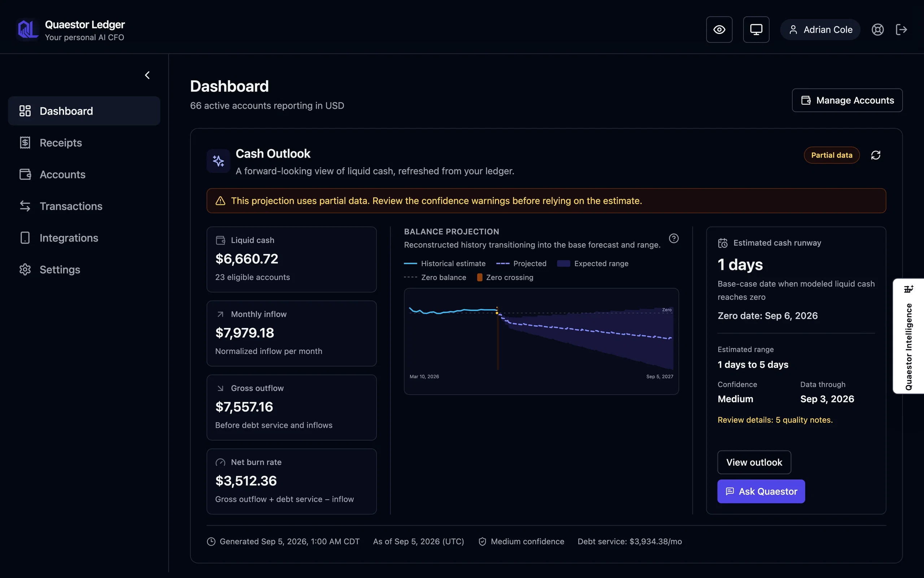
Task: Navigate to Transactions
Action: click(84, 206)
